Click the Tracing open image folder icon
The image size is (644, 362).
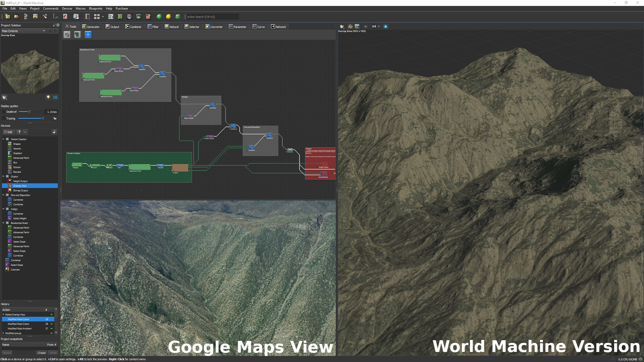click(55, 118)
